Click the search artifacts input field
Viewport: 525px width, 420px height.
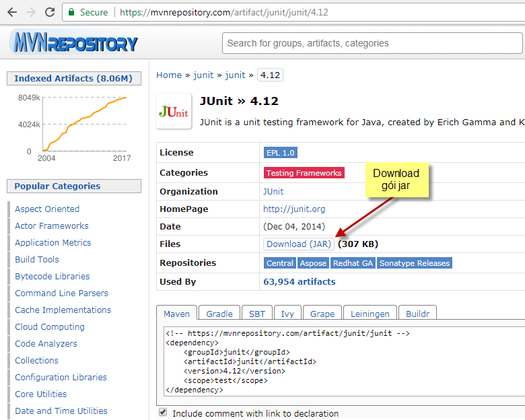[x=372, y=43]
